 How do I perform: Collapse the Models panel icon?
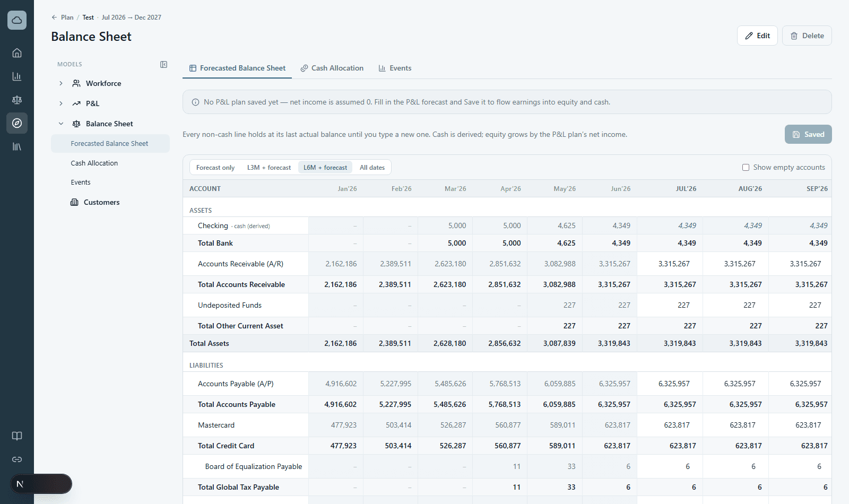[164, 64]
